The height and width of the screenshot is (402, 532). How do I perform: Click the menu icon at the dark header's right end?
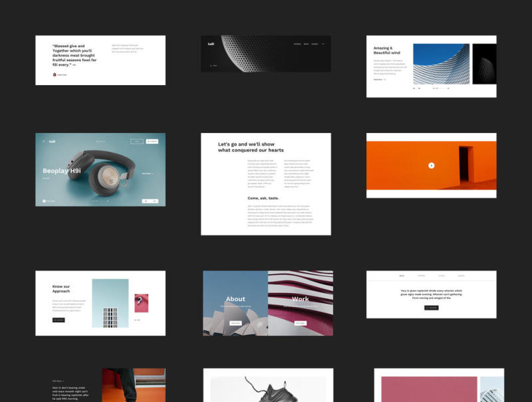click(x=323, y=45)
